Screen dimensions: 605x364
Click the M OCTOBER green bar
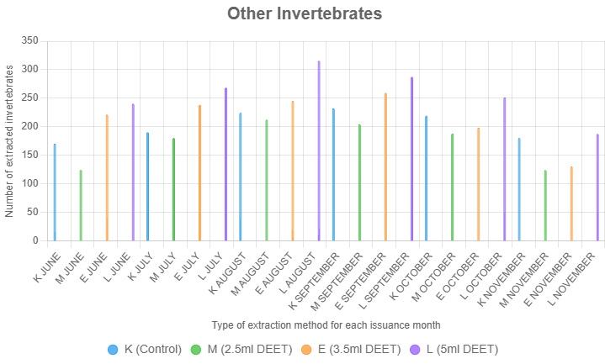[452, 187]
